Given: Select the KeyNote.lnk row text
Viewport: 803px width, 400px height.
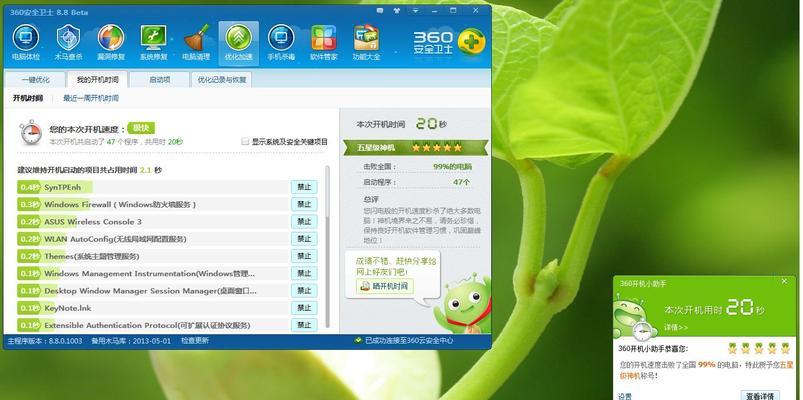Looking at the screenshot, I should (x=68, y=308).
